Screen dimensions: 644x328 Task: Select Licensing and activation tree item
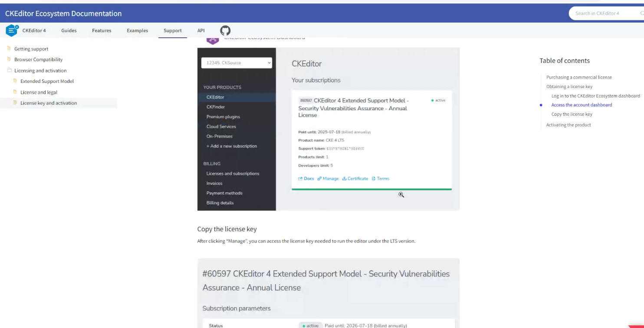[40, 70]
